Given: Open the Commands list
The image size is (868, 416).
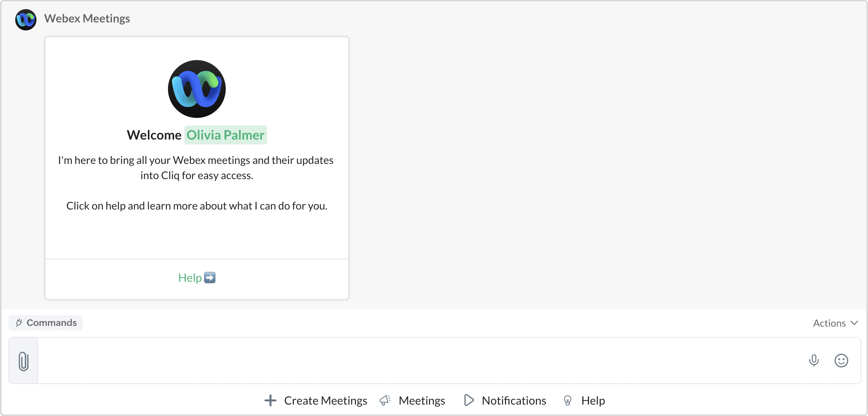Looking at the screenshot, I should [51, 323].
